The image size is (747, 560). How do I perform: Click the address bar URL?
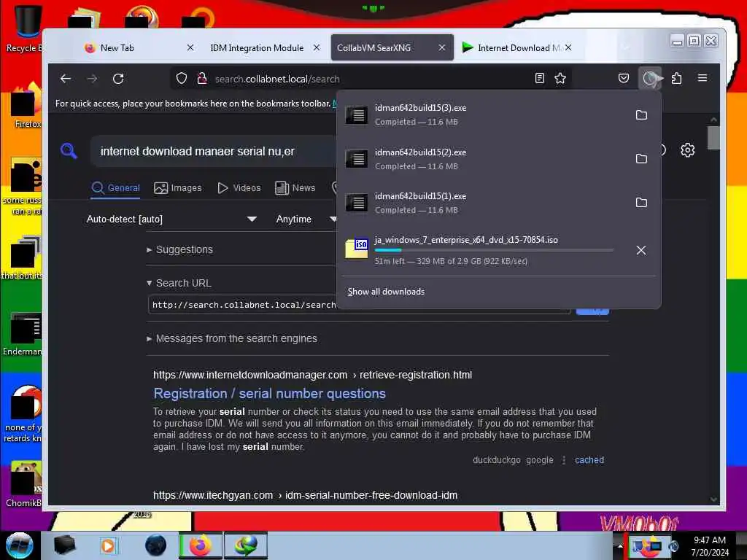(x=277, y=79)
